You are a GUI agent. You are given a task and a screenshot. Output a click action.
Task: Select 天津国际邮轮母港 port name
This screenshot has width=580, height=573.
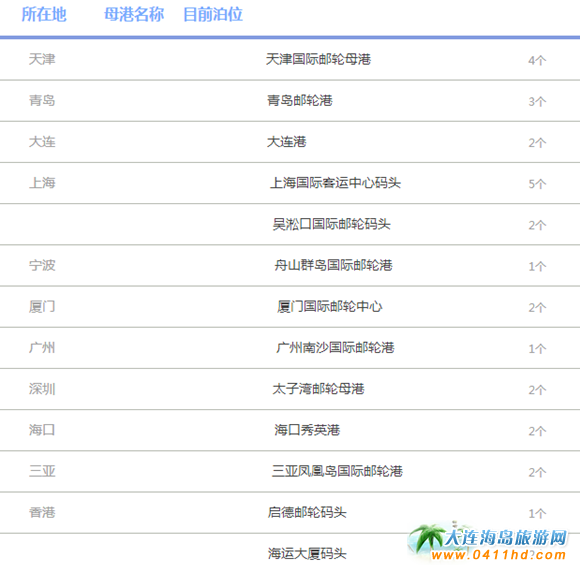[x=318, y=59]
